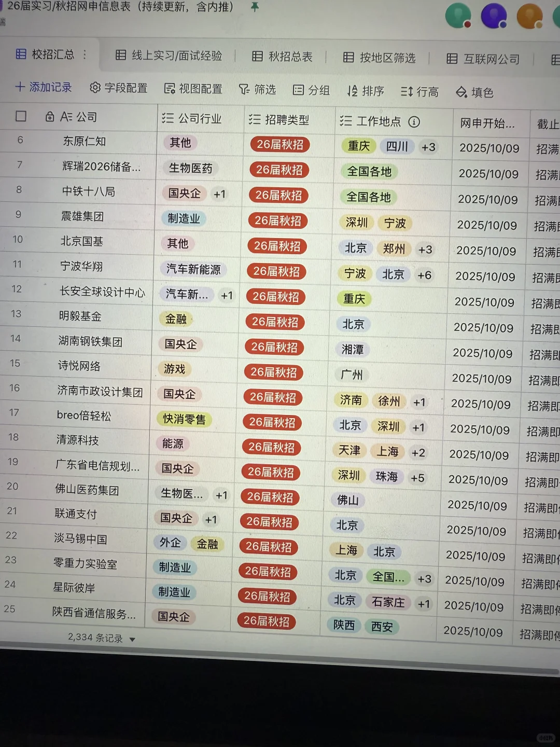This screenshot has width=560, height=747.
Task: Open the 分组 grouping tool
Action: pyautogui.click(x=311, y=90)
